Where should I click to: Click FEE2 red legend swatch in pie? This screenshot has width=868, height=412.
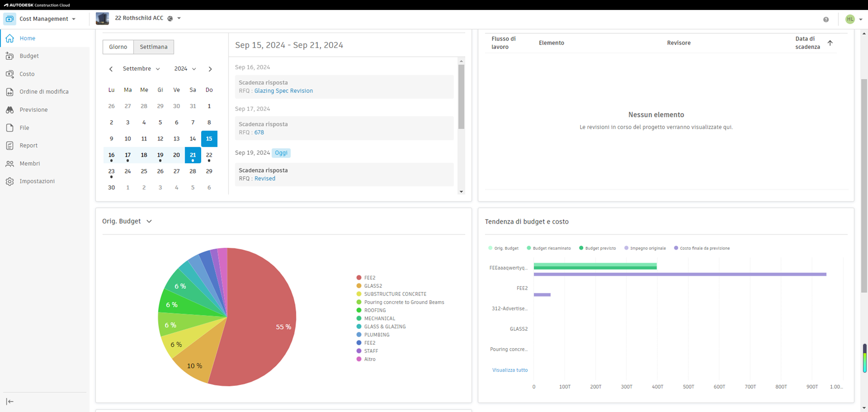pos(359,278)
